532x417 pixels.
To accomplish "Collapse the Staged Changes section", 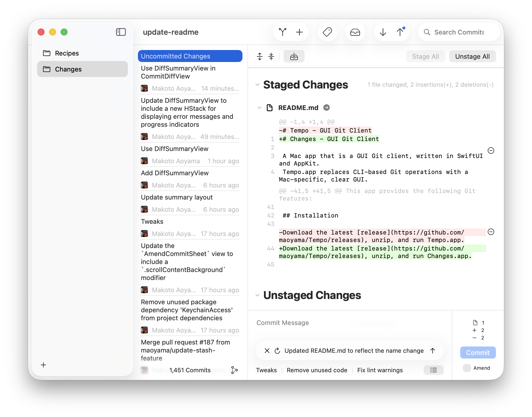I will [257, 85].
